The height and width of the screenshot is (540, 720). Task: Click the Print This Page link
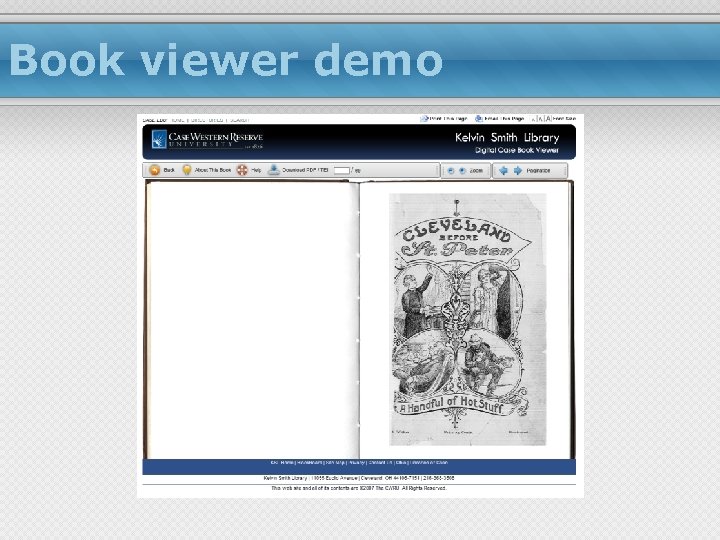pyautogui.click(x=448, y=118)
